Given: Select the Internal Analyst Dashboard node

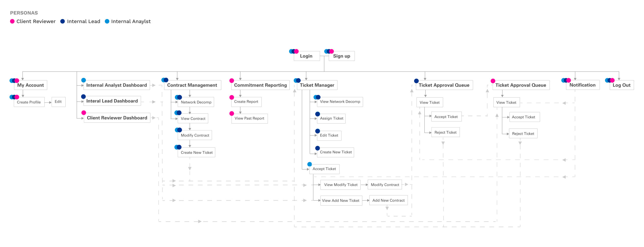Looking at the screenshot, I should 117,85.
